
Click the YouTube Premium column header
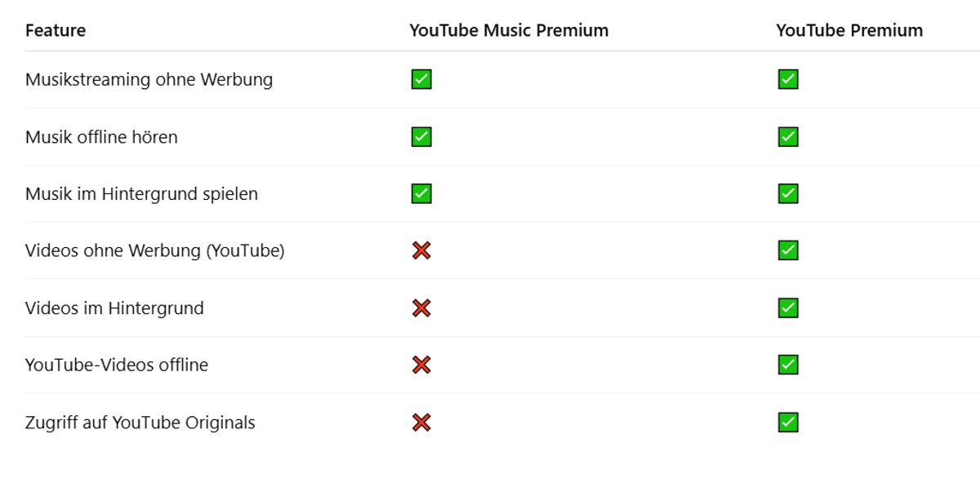pyautogui.click(x=849, y=31)
